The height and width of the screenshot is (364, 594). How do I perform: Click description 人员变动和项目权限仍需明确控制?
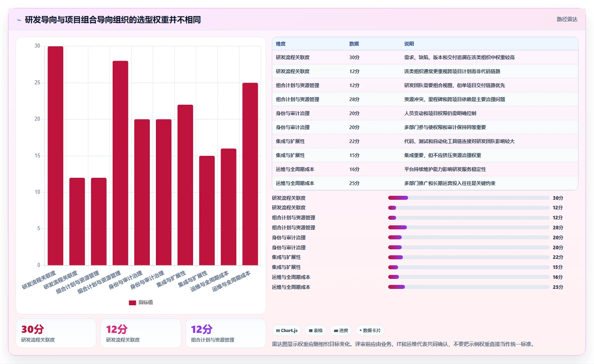click(x=440, y=113)
